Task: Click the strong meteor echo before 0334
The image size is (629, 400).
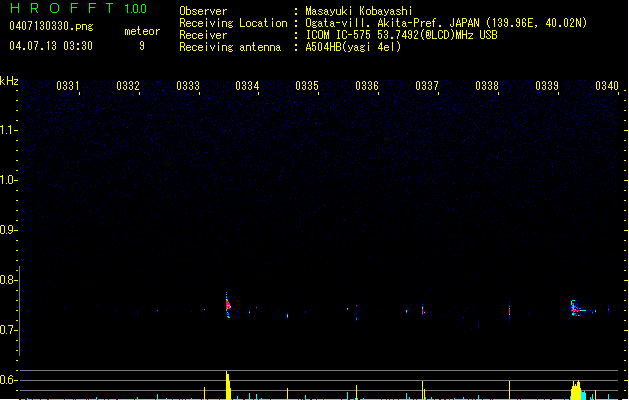Action: point(228,305)
